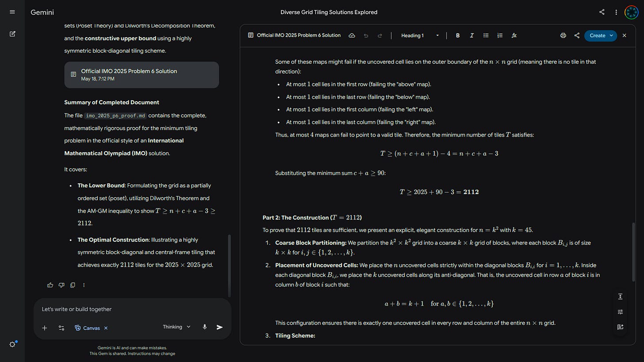The height and width of the screenshot is (362, 644).
Task: Share the canvas document
Action: coord(577,35)
